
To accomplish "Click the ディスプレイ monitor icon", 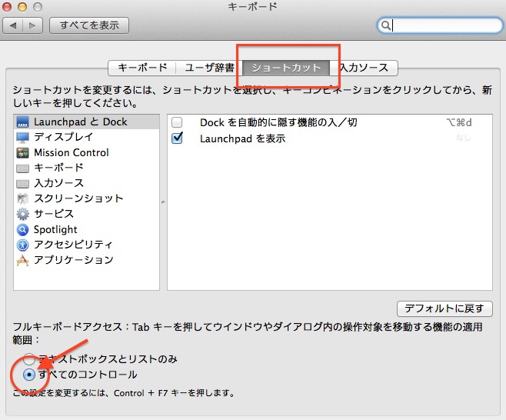I will click(22, 137).
